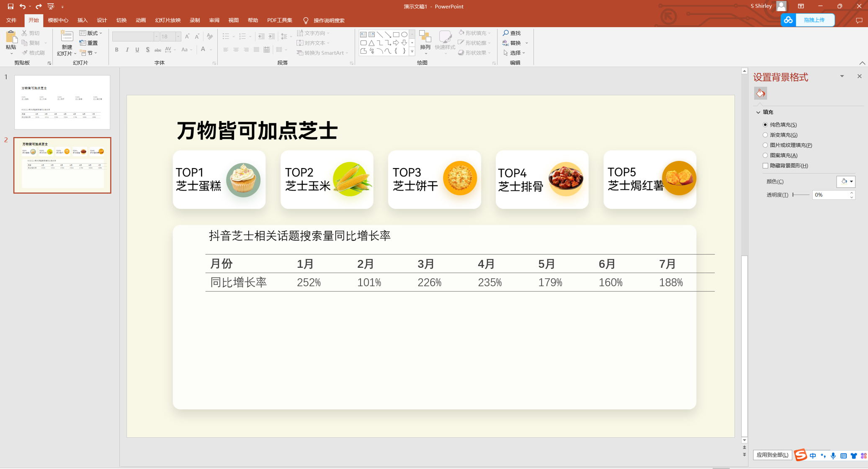Click the Save icon in title bar

click(x=10, y=6)
